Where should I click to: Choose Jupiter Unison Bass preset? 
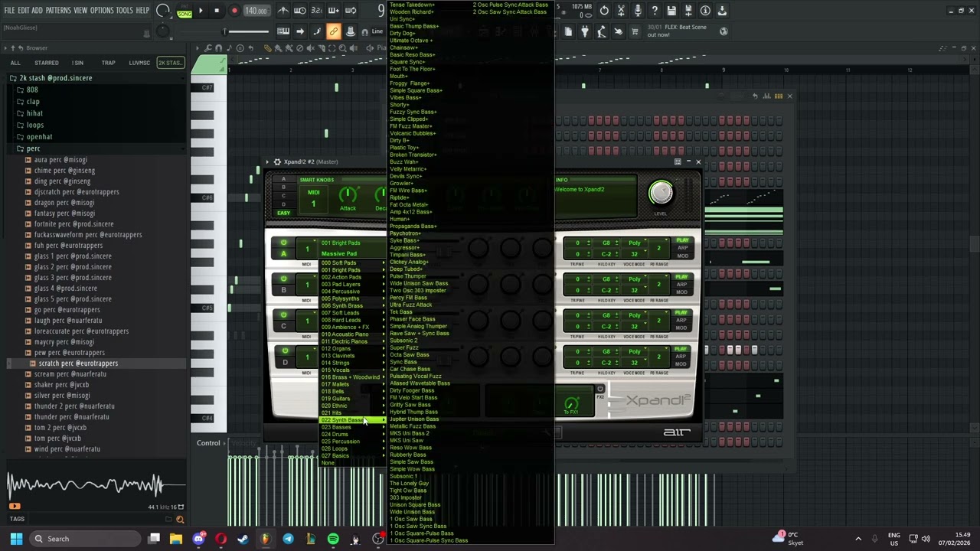(414, 419)
